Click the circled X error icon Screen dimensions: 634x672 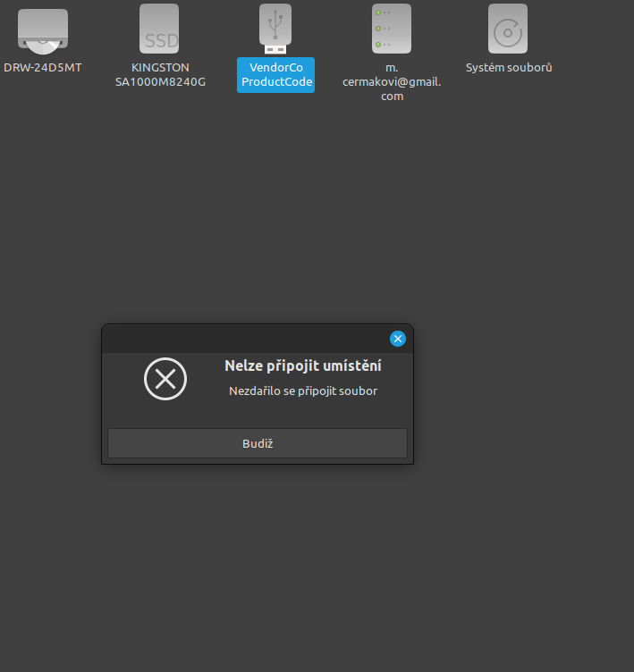coord(165,379)
